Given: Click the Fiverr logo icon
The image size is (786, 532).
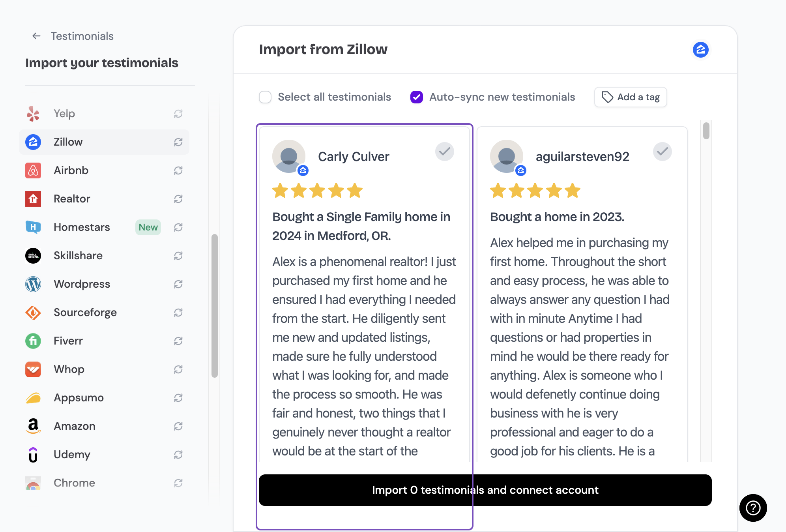Looking at the screenshot, I should click(33, 341).
